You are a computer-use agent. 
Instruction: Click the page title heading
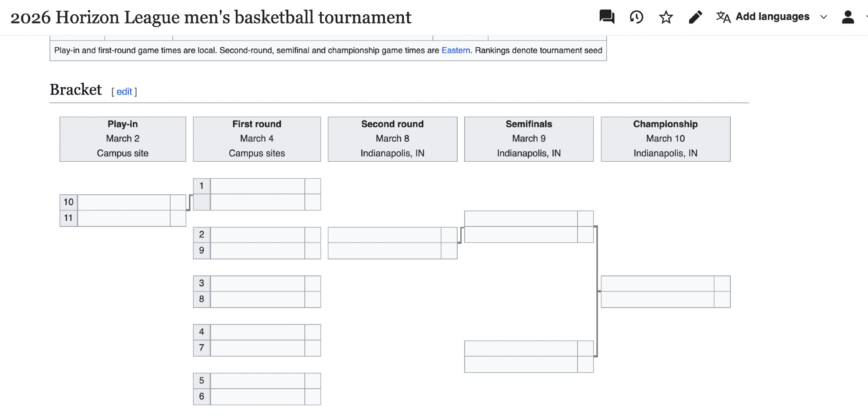pos(211,17)
